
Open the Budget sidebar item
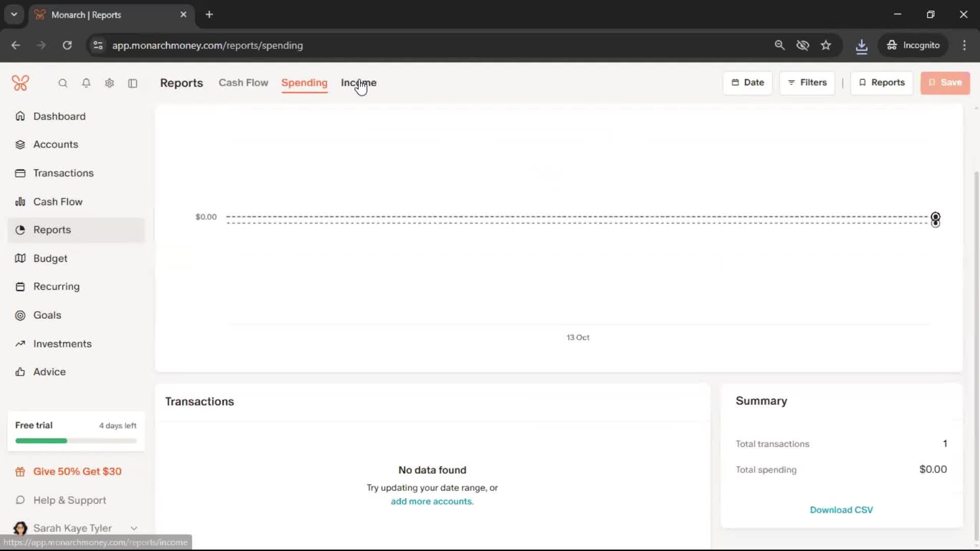pos(50,258)
